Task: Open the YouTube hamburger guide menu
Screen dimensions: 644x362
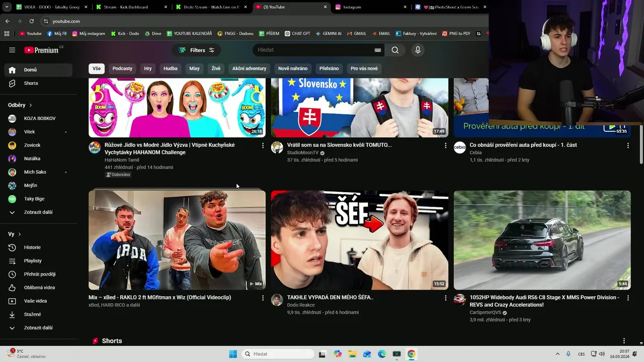Action: click(x=12, y=50)
